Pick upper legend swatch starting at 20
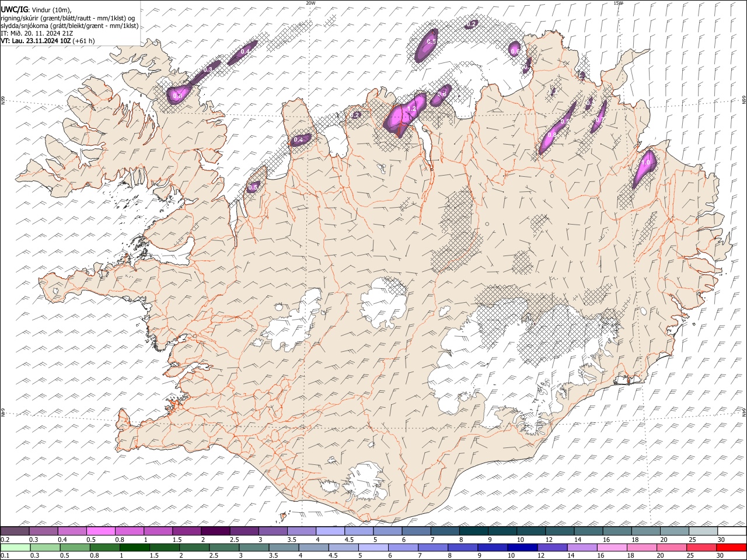 click(674, 531)
